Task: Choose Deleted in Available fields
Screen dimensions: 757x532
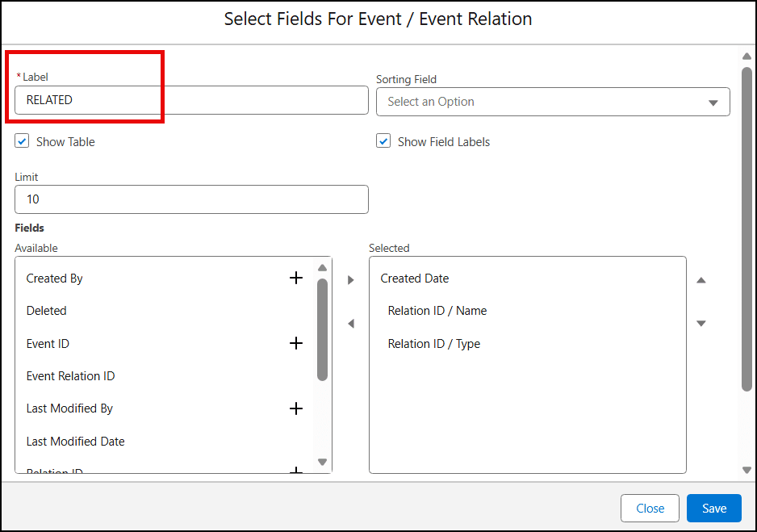Action: tap(47, 311)
